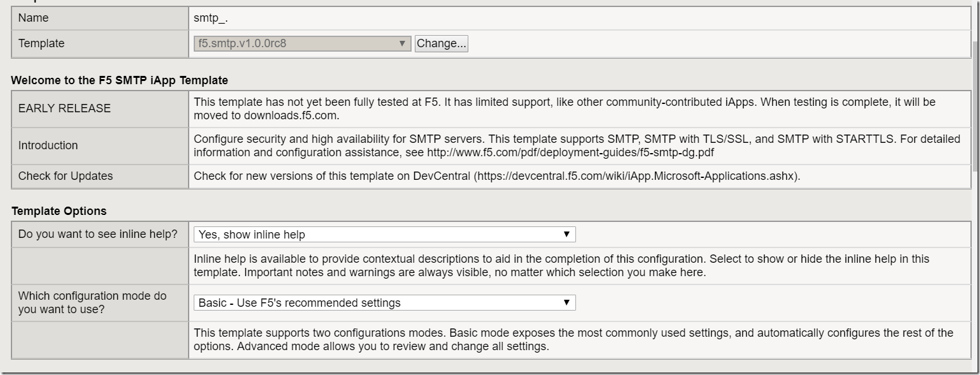
Task: Click the Introduction row label
Action: pyautogui.click(x=48, y=145)
